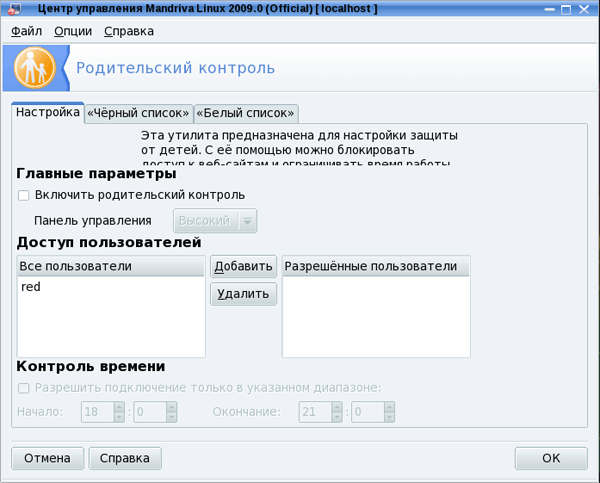Increase the Начало minutes value
This screenshot has height=483, width=600.
[171, 407]
